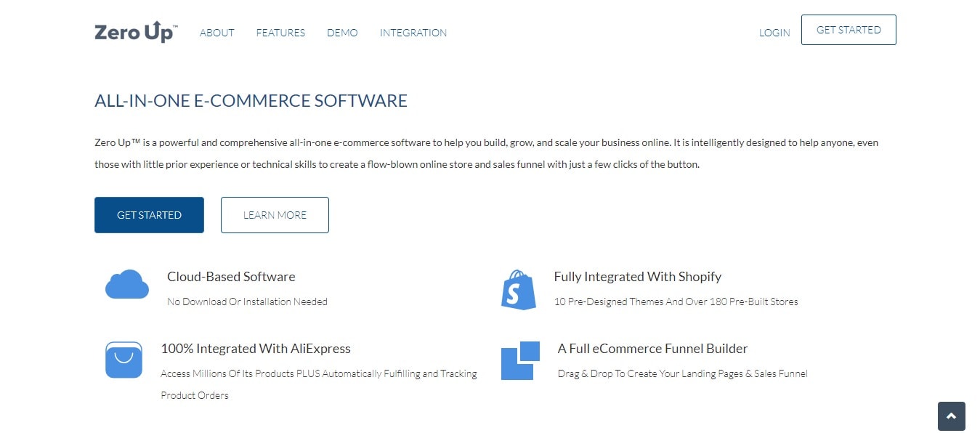Click the LEARN MORE button
Viewport: 980px width, 433px height.
275,215
